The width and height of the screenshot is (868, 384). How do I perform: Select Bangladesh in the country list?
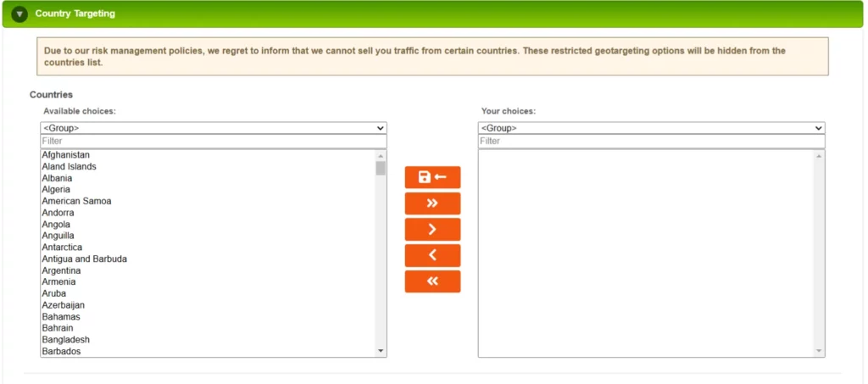point(65,340)
